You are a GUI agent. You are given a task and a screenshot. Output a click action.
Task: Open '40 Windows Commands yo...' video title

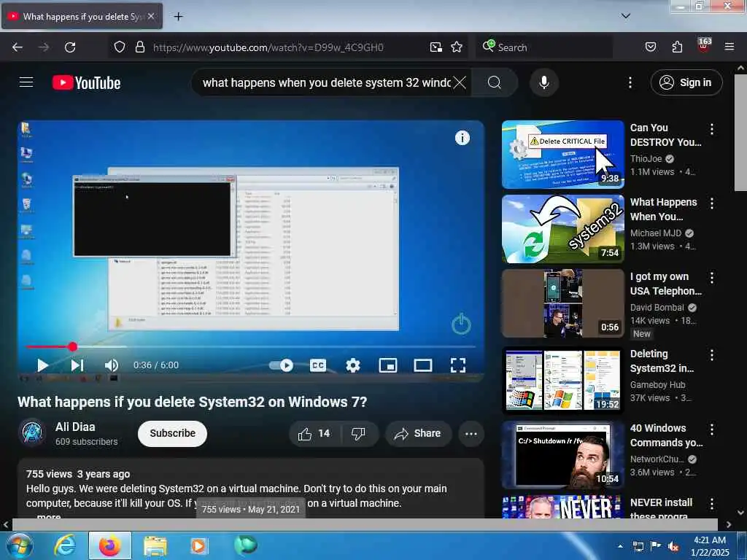pyautogui.click(x=666, y=435)
